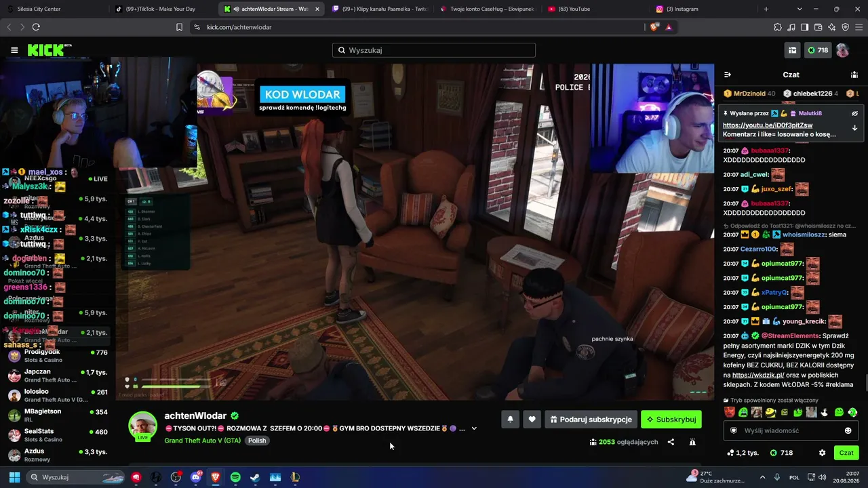This screenshot has width=868, height=488.
Task: Expand the pinned message with the down arrow
Action: click(x=854, y=127)
